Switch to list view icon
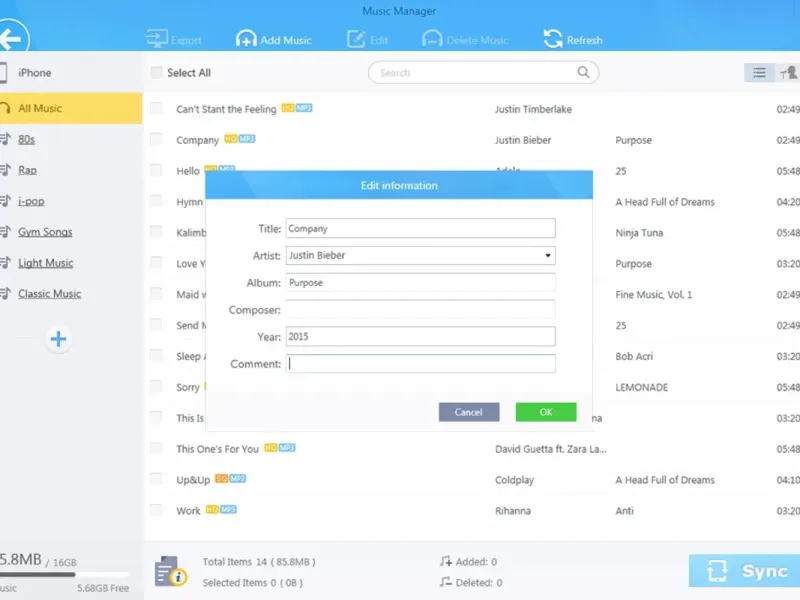Viewport: 800px width, 600px height. (x=759, y=73)
